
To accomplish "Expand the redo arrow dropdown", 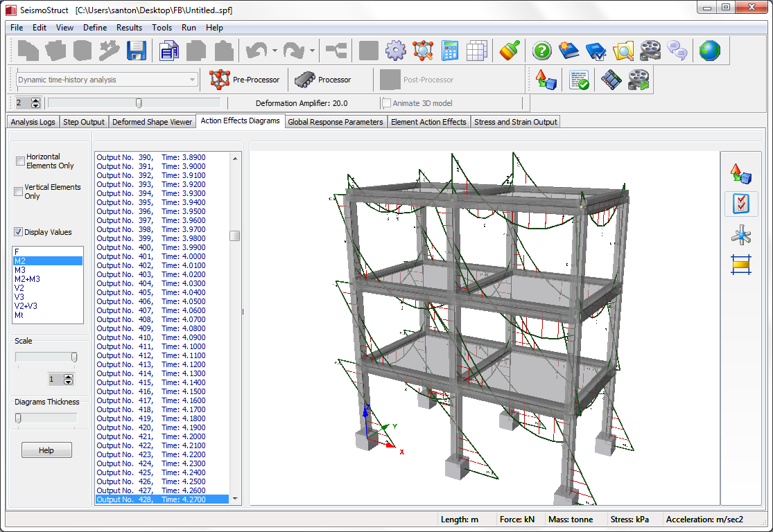I will click(x=312, y=51).
